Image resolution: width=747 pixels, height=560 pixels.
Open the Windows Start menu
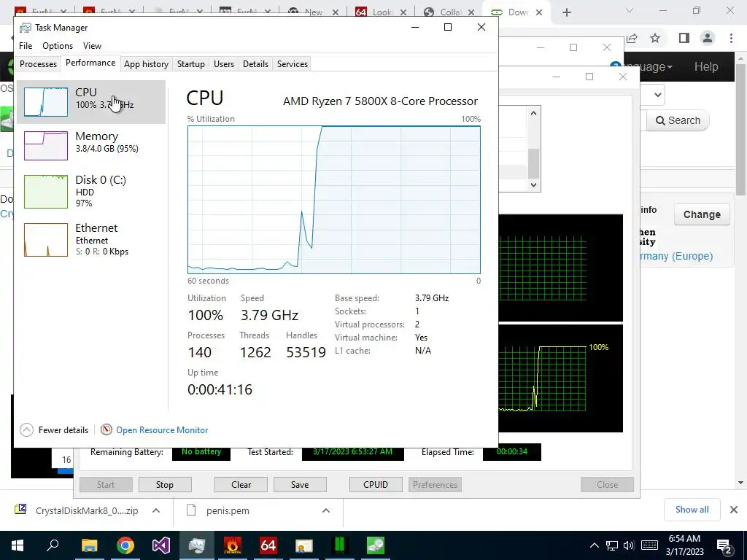(x=18, y=545)
